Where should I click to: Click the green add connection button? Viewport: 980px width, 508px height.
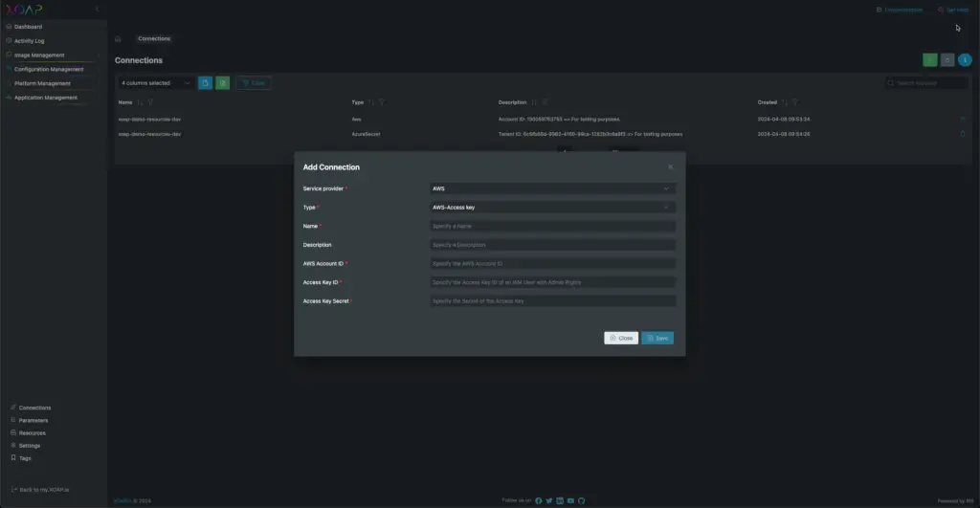[930, 60]
